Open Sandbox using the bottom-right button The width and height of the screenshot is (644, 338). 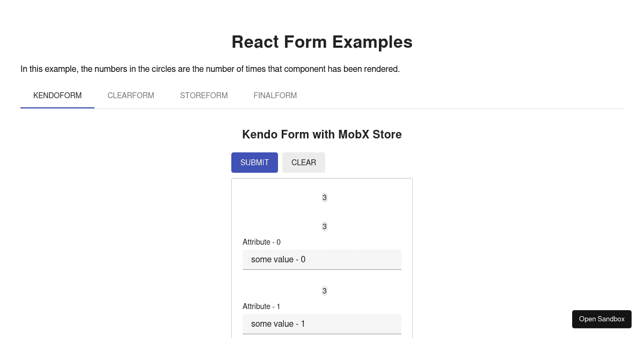click(602, 319)
